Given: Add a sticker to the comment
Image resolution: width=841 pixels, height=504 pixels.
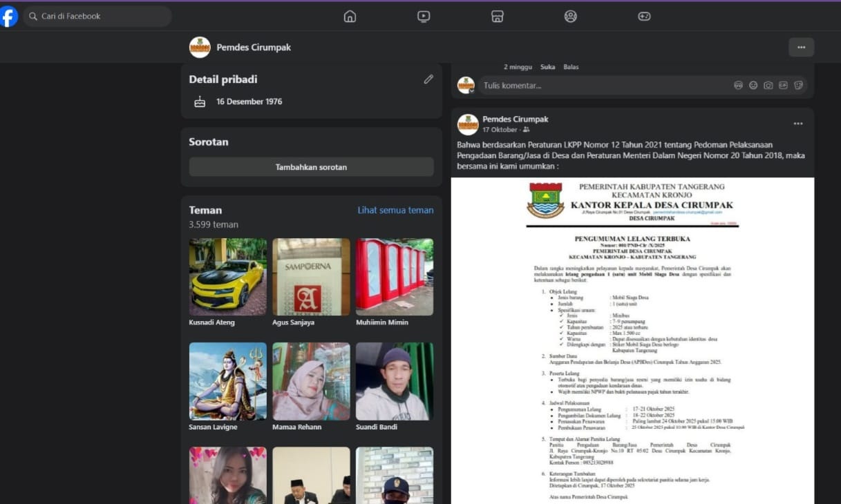Looking at the screenshot, I should point(798,86).
